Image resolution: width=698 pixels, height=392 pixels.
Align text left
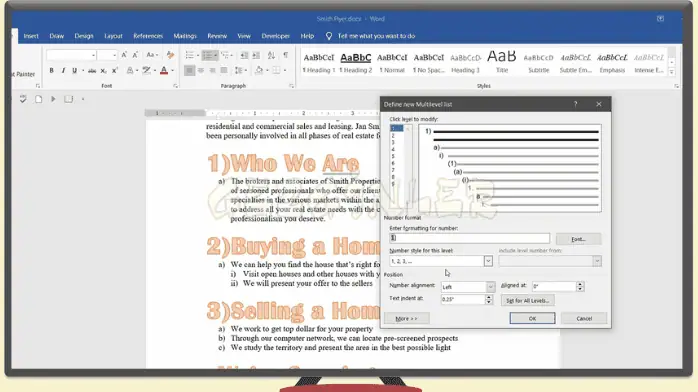click(x=189, y=70)
